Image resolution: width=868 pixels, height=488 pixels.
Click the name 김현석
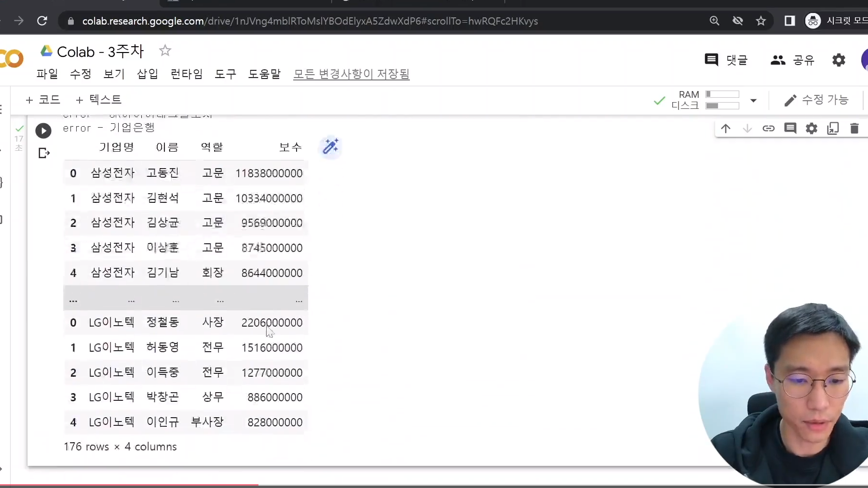(163, 198)
